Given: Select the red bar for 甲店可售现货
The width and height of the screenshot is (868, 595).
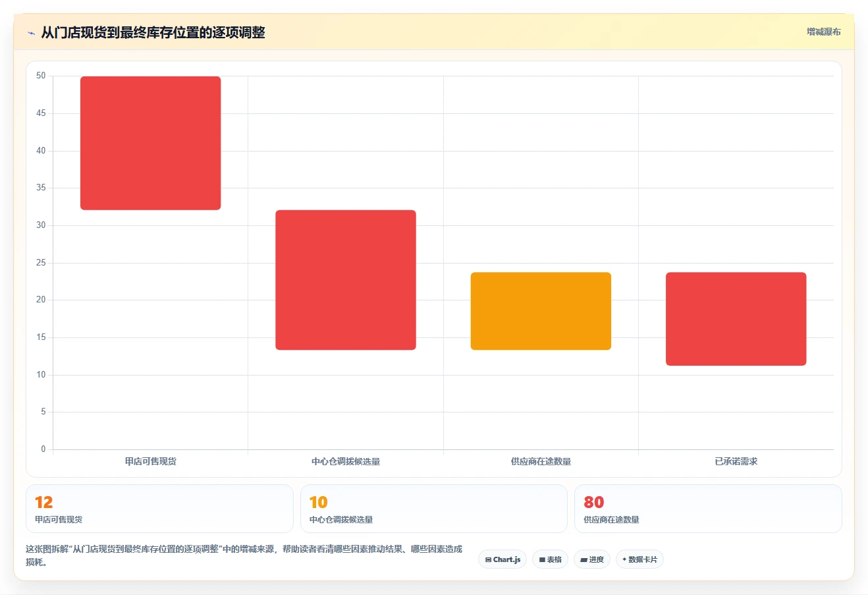Looking at the screenshot, I should click(151, 143).
